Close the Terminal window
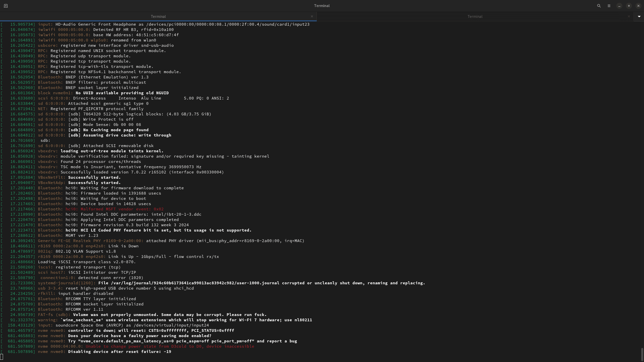This screenshot has height=362, width=644. tap(638, 6)
